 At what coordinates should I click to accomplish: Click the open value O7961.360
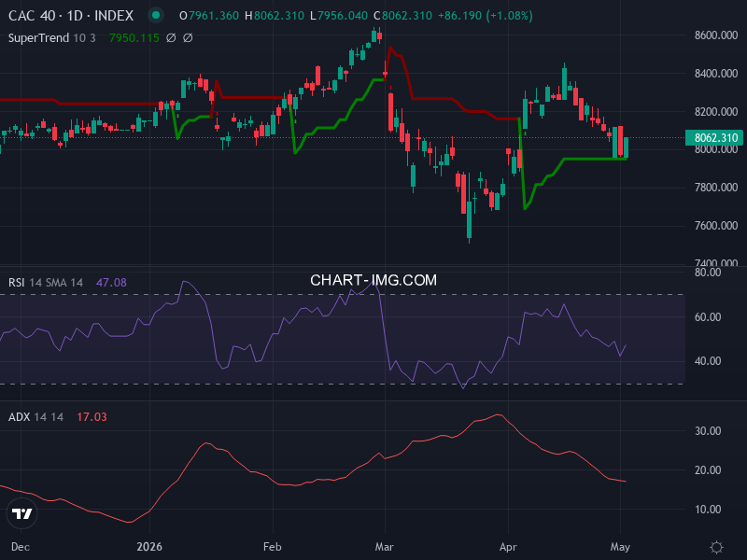coord(209,16)
